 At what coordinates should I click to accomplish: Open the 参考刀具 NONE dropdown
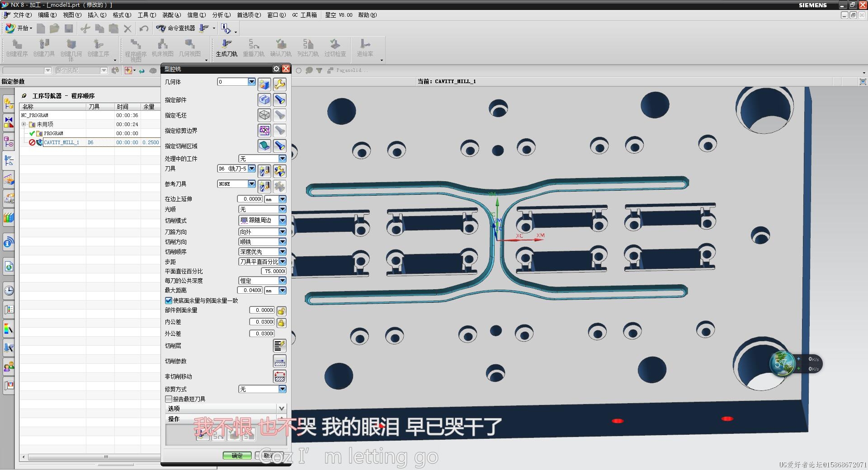252,184
